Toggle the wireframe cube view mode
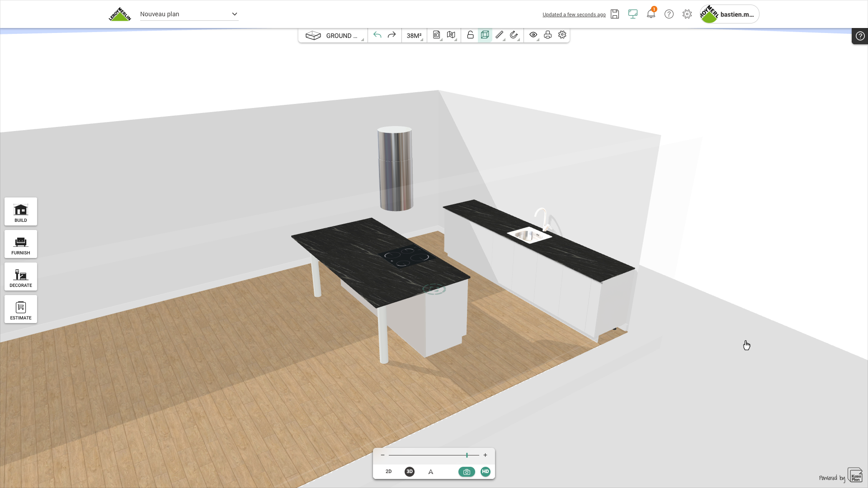Screen dimensions: 868x488 point(485,35)
